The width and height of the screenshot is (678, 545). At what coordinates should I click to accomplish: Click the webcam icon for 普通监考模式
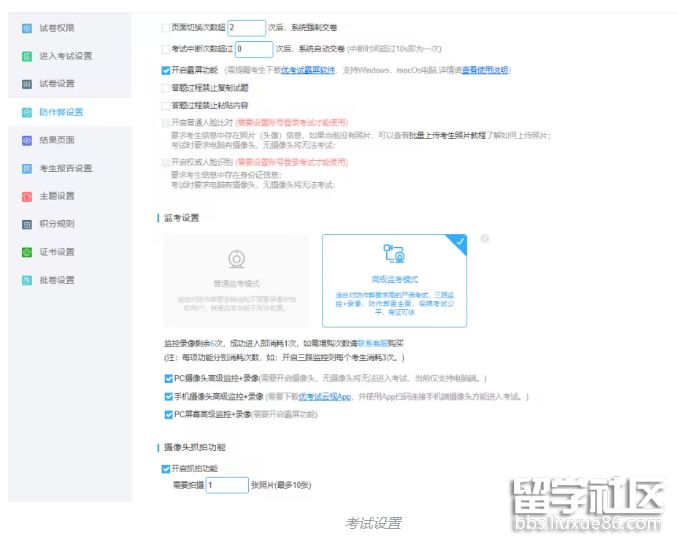click(x=236, y=258)
